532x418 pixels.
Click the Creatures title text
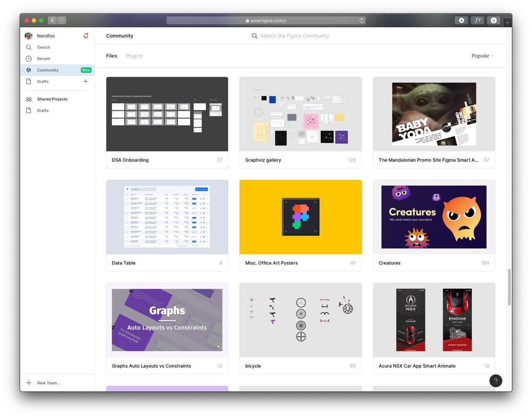pyautogui.click(x=389, y=263)
